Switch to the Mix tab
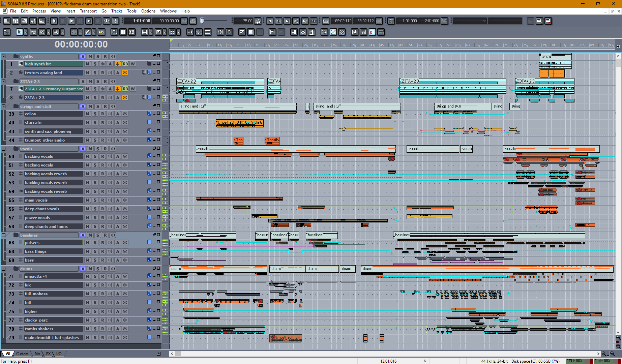622x364 pixels. 37,354
